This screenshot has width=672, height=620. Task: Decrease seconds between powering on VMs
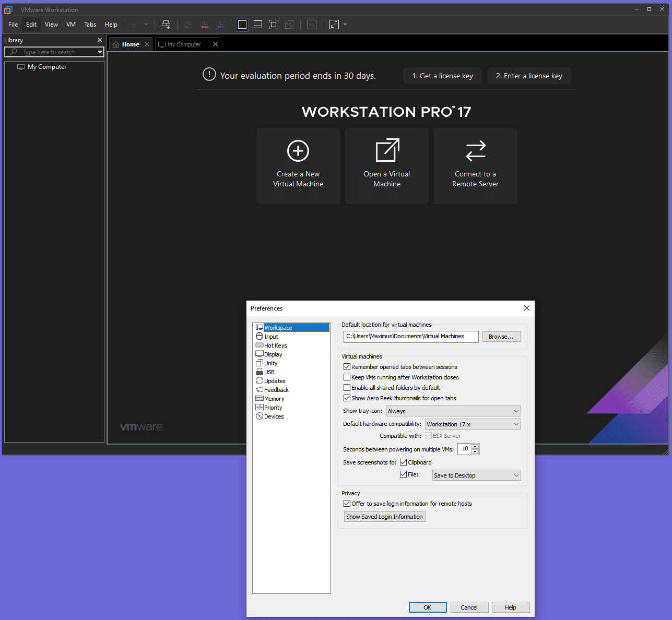click(475, 451)
